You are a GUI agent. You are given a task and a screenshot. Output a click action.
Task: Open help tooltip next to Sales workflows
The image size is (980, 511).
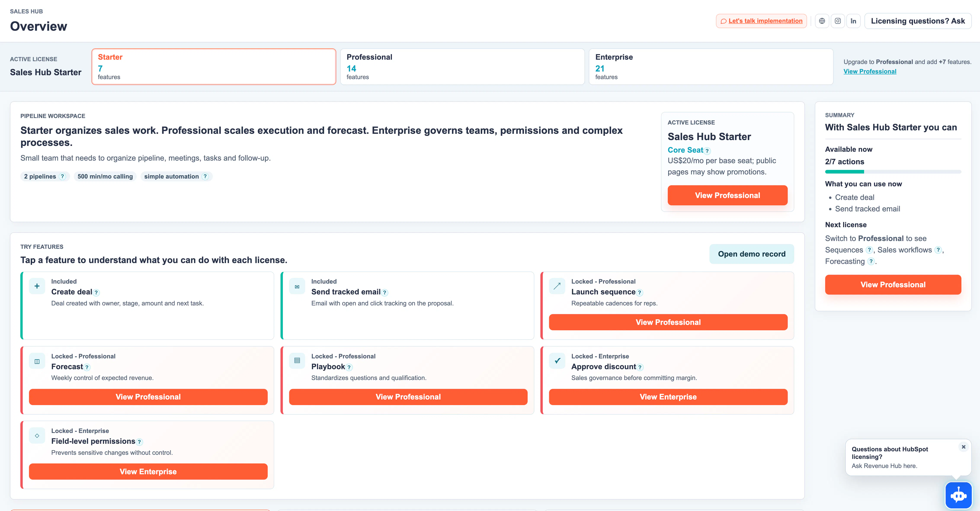click(x=938, y=250)
